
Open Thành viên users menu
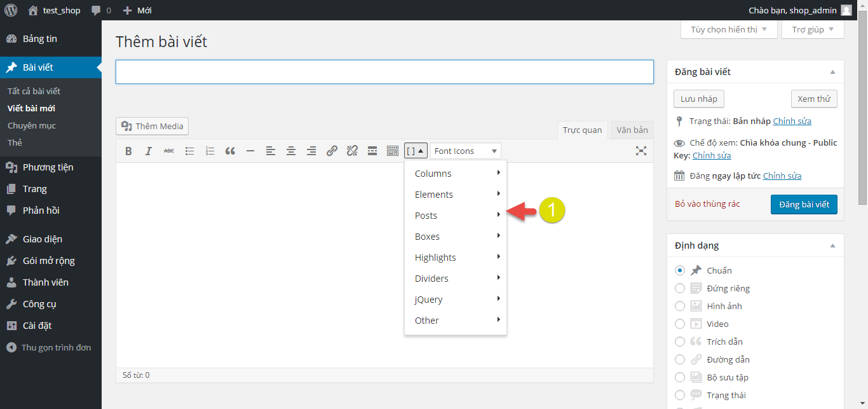[51, 282]
